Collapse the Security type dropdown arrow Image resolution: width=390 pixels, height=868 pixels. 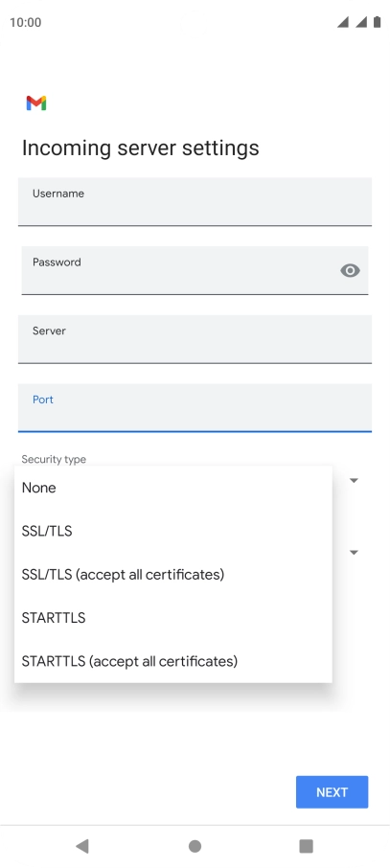354,481
